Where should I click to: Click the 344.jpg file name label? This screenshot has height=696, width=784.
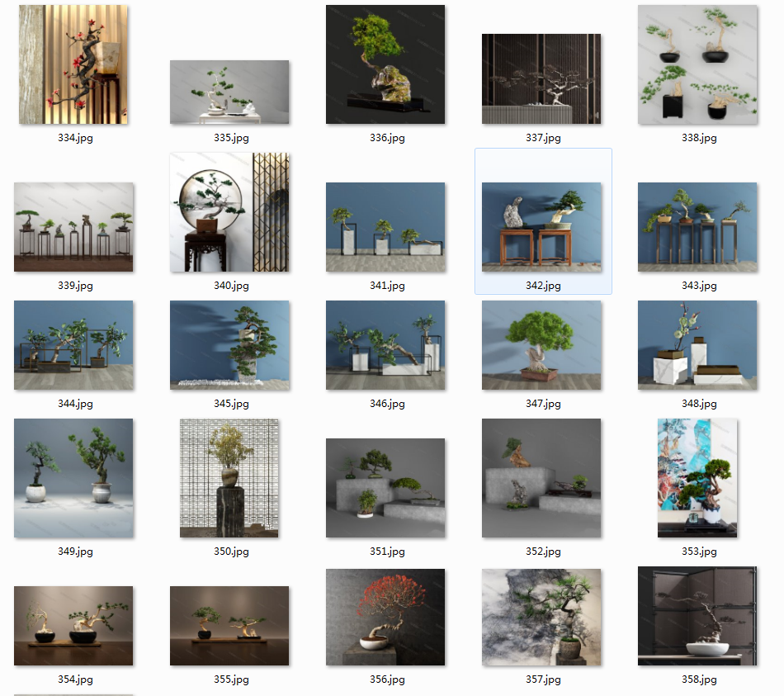[x=75, y=404]
